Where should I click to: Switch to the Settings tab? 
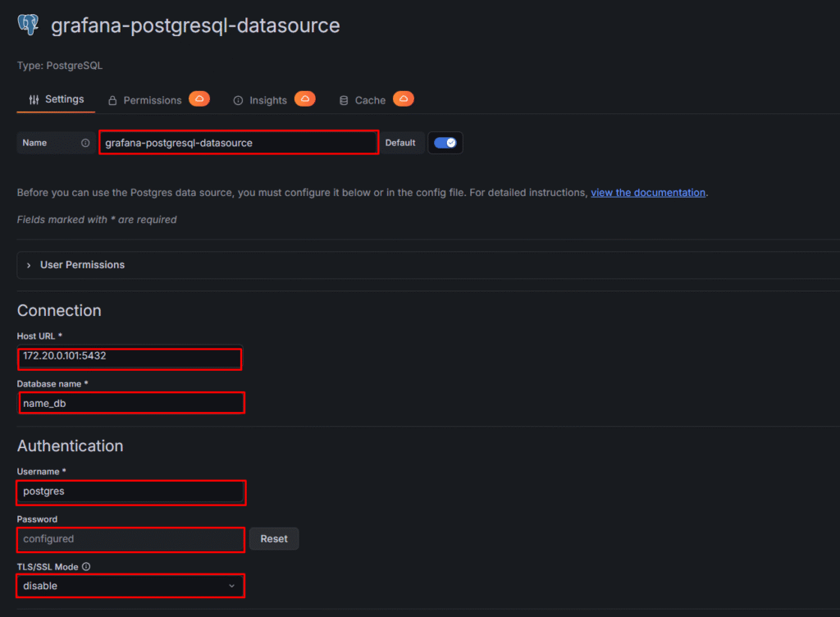(56, 99)
